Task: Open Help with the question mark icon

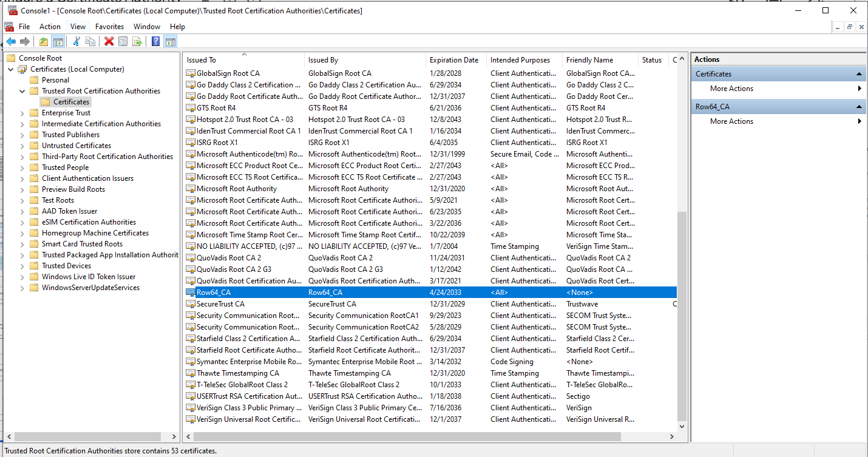Action: pos(156,41)
